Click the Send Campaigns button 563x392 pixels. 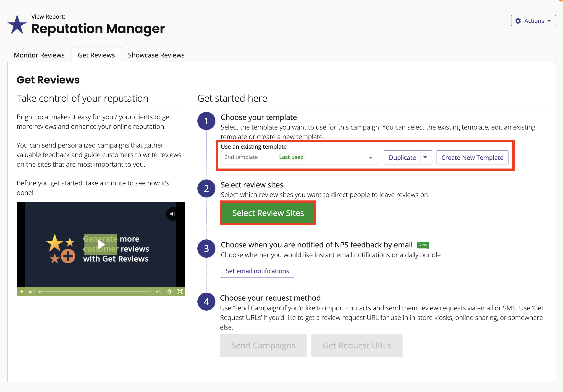coord(263,345)
